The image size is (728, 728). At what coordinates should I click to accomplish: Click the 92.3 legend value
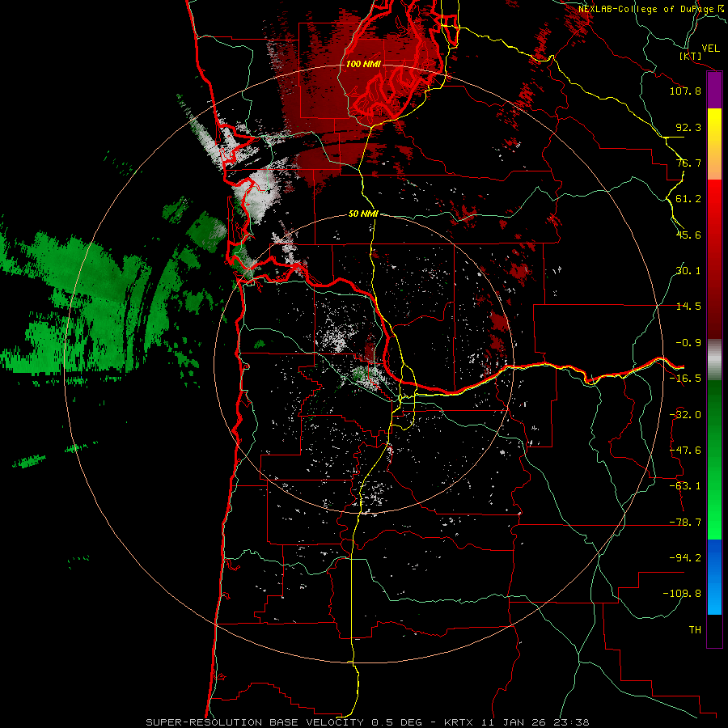pyautogui.click(x=688, y=127)
